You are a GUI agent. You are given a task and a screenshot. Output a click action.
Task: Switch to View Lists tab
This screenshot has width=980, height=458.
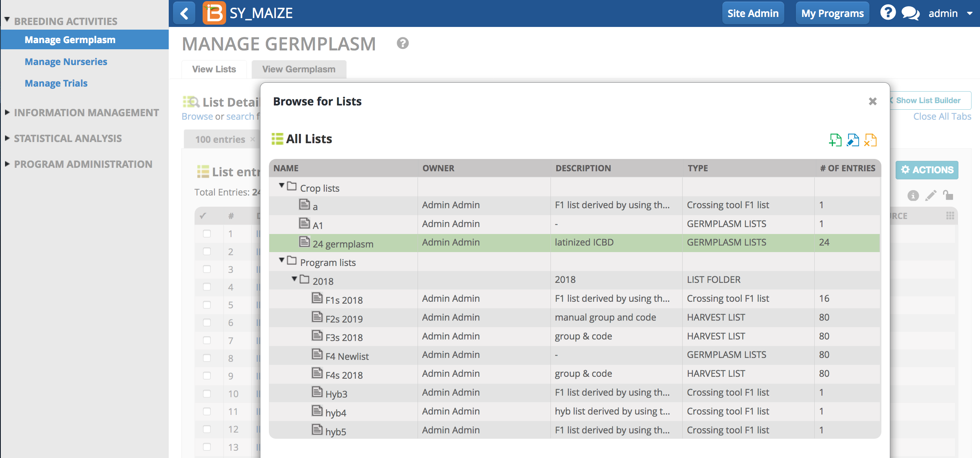(x=214, y=69)
